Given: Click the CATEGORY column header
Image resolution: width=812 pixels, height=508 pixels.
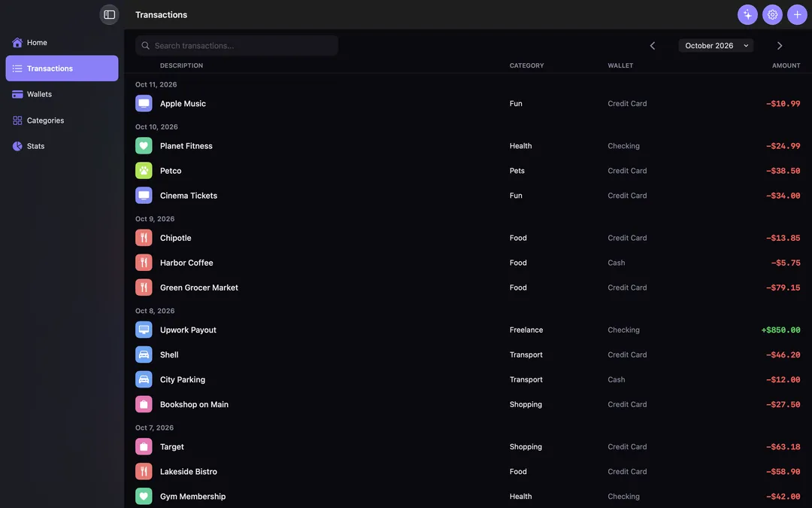Looking at the screenshot, I should [x=526, y=65].
